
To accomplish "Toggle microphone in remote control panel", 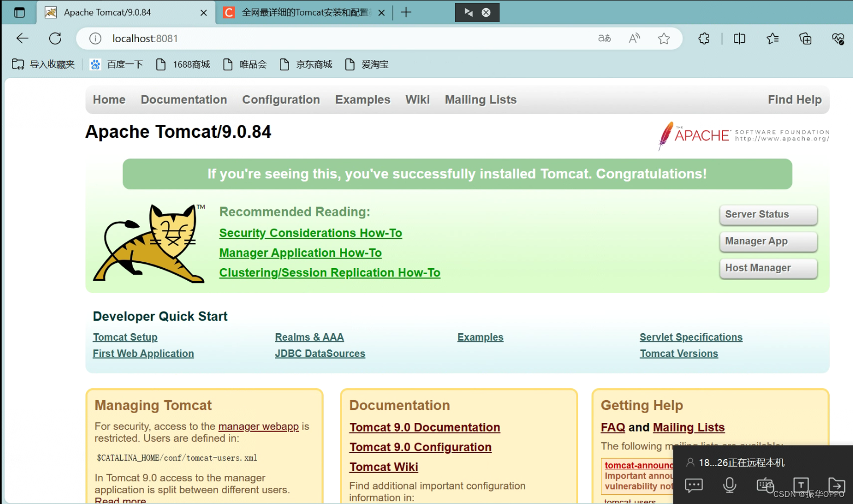I will (x=730, y=485).
